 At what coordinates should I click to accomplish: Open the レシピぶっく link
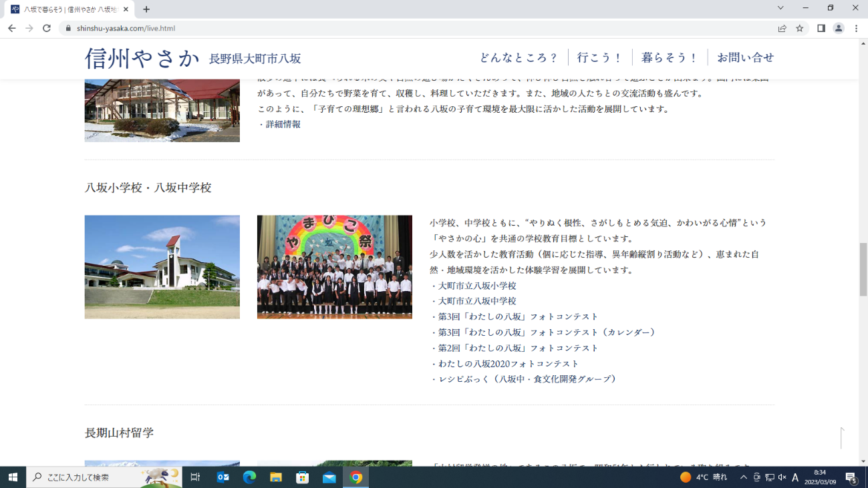coord(528,379)
